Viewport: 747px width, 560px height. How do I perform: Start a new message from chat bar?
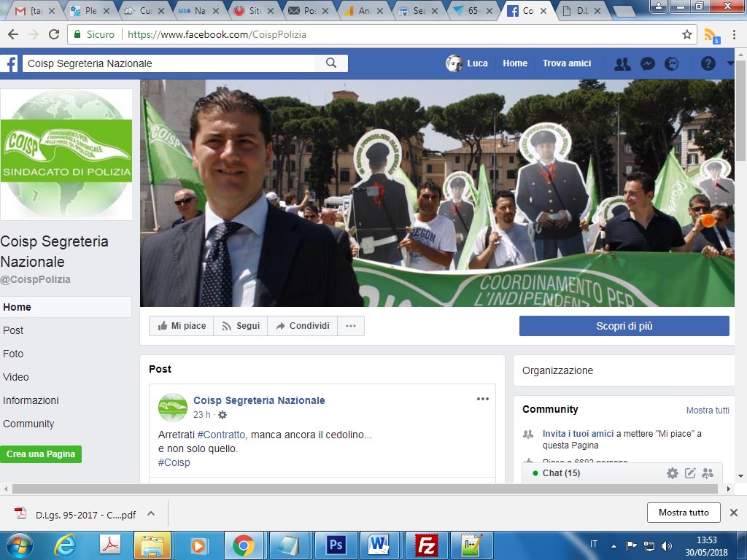[x=690, y=472]
